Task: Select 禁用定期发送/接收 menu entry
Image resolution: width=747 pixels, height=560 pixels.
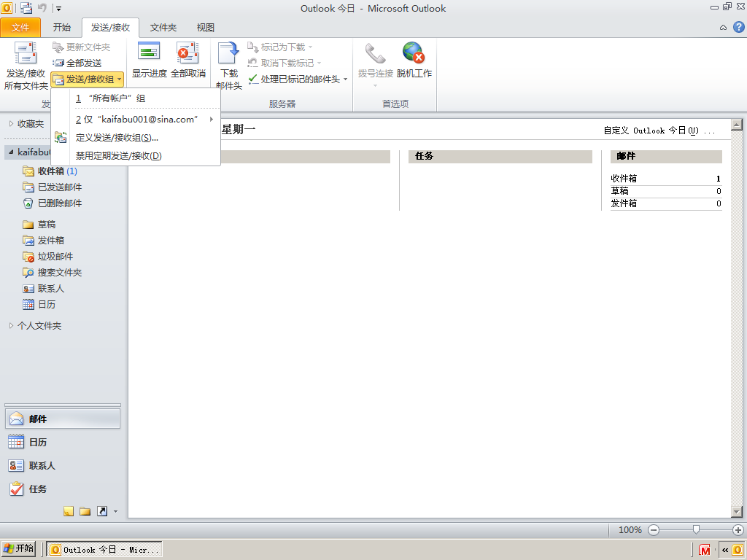Action: click(136, 156)
